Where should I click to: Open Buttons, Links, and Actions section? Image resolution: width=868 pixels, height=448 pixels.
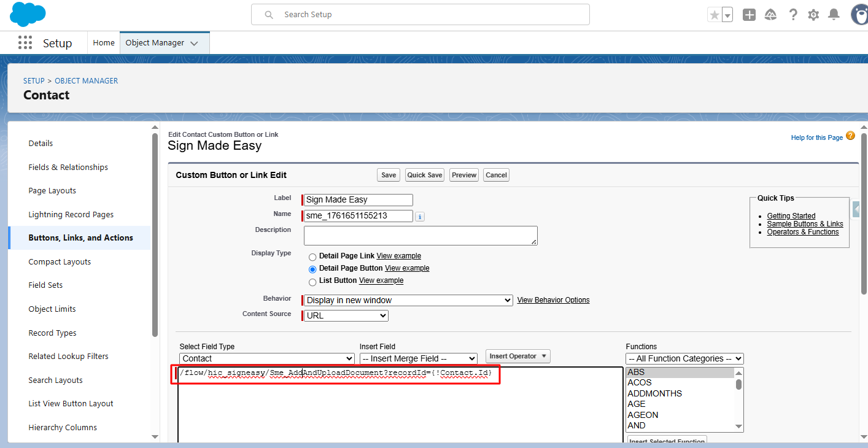tap(79, 238)
